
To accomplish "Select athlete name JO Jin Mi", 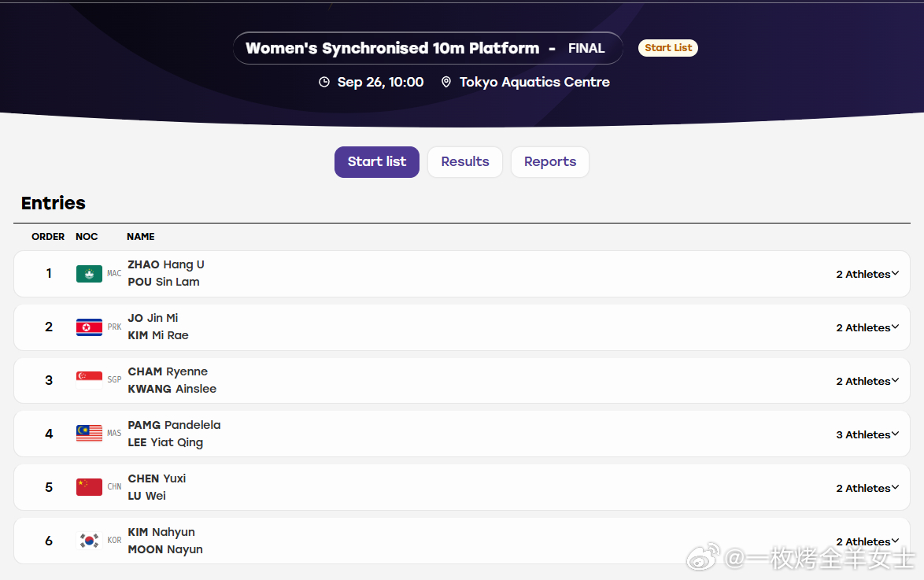I will pos(153,318).
